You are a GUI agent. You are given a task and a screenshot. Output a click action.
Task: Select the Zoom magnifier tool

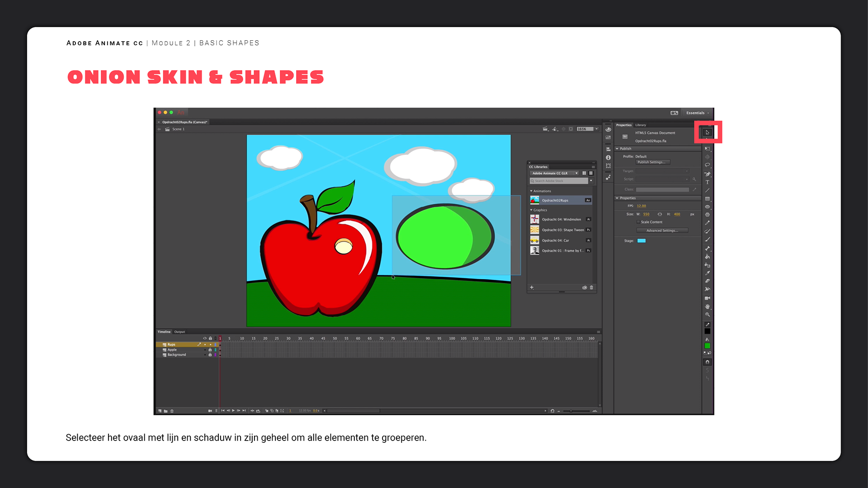coord(708,315)
